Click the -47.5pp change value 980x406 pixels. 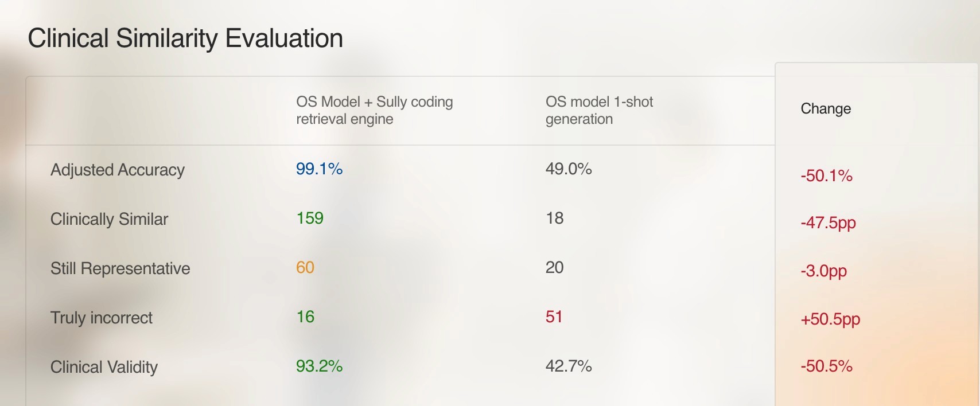tap(828, 222)
